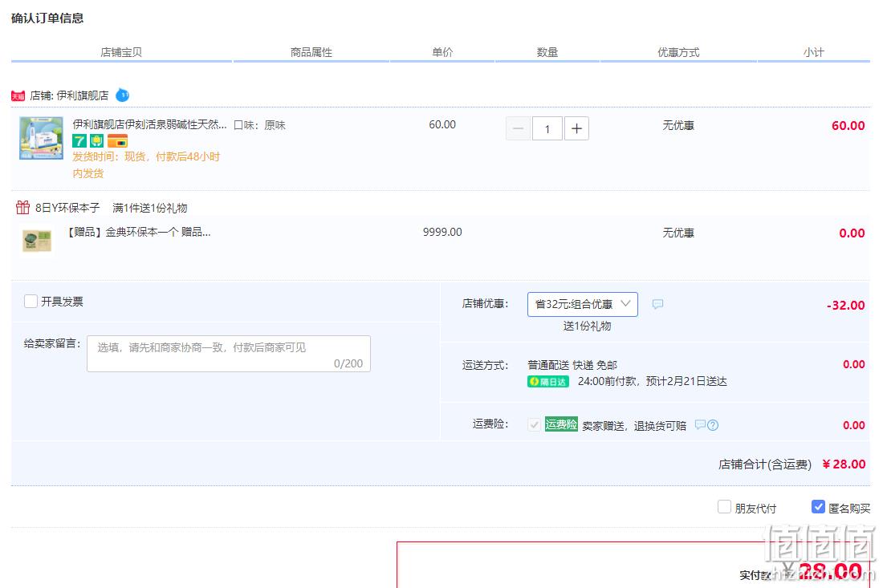Click the gift unit price 9999.00

pos(442,232)
